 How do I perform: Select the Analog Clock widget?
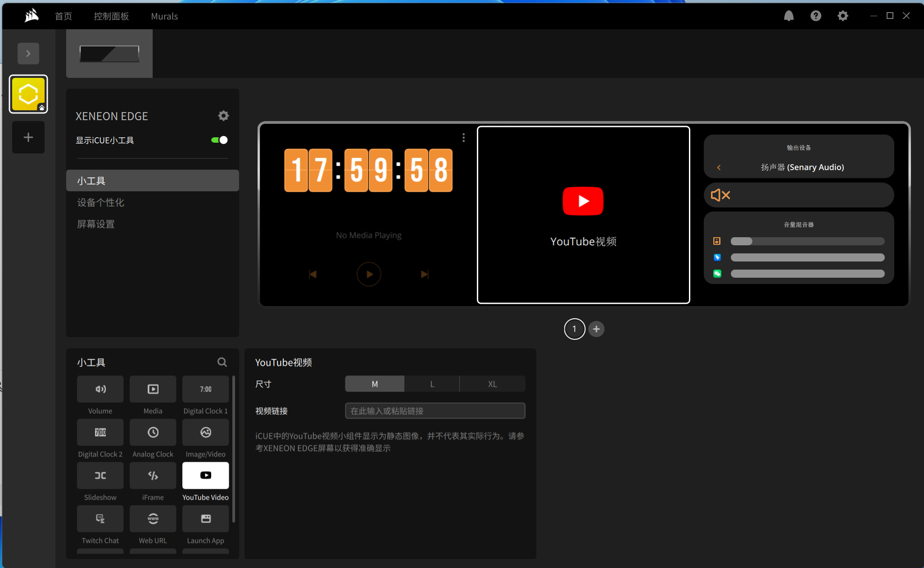click(153, 433)
